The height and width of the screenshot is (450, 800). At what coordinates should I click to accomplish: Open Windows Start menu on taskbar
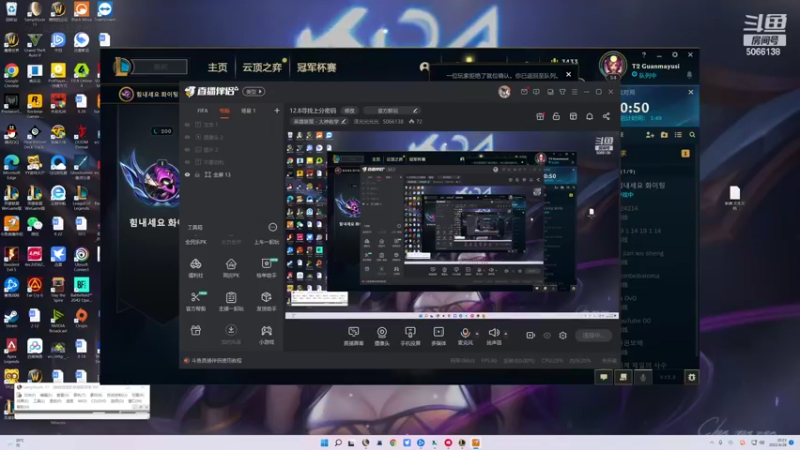(x=324, y=443)
